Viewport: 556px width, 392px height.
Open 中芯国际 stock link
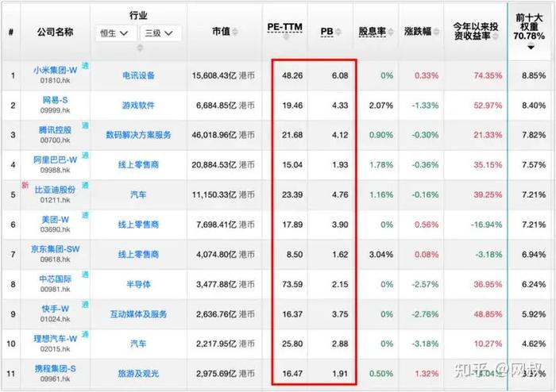pos(56,279)
